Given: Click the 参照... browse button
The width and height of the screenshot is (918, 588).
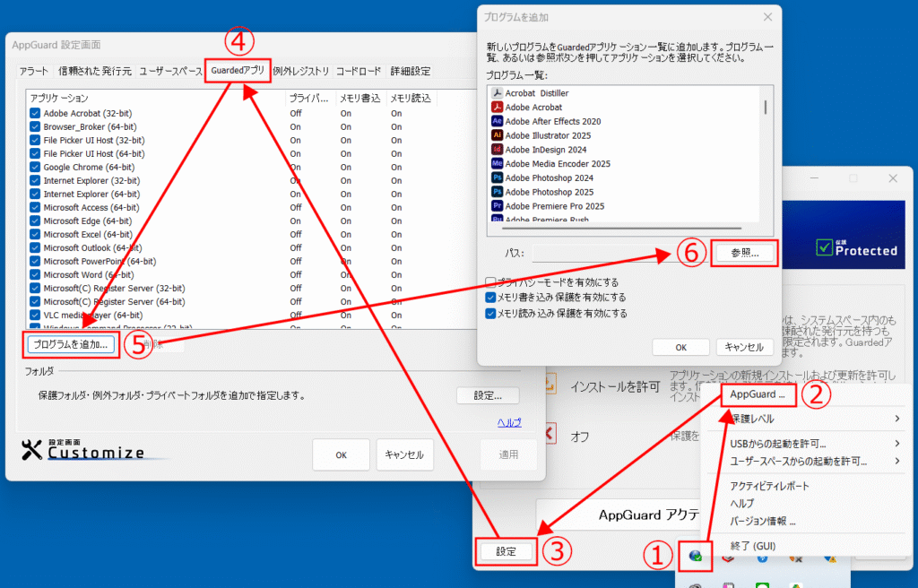Looking at the screenshot, I should 743,254.
